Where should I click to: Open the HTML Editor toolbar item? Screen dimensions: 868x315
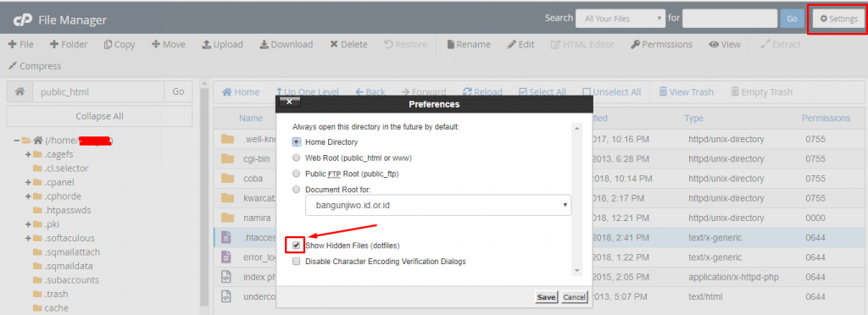point(582,44)
